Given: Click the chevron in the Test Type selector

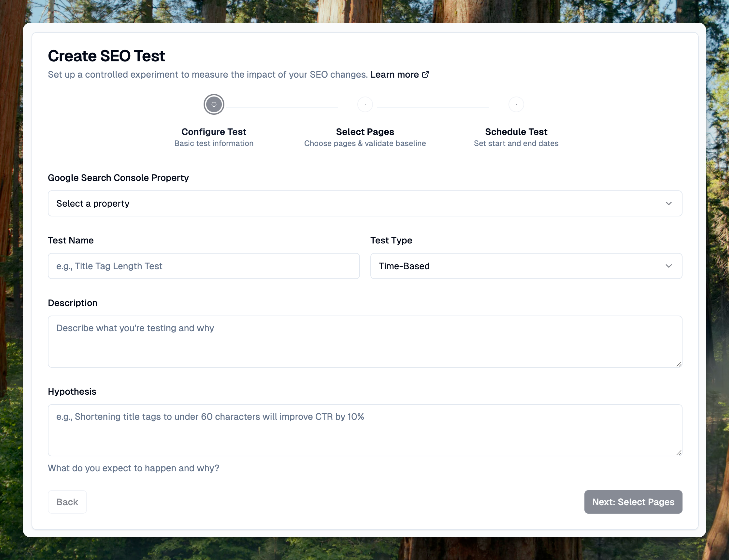Looking at the screenshot, I should tap(668, 266).
